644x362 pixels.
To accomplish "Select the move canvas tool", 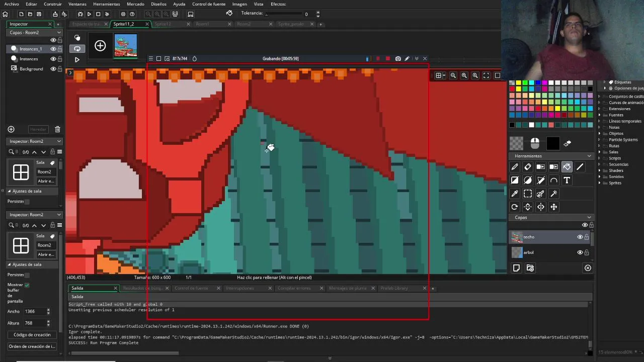I will point(554,207).
